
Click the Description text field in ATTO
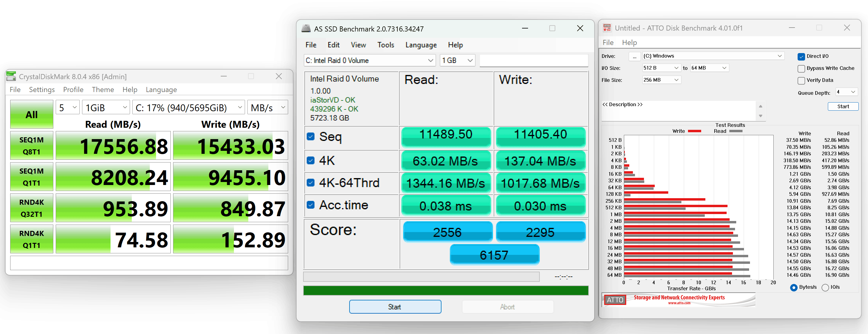679,111
